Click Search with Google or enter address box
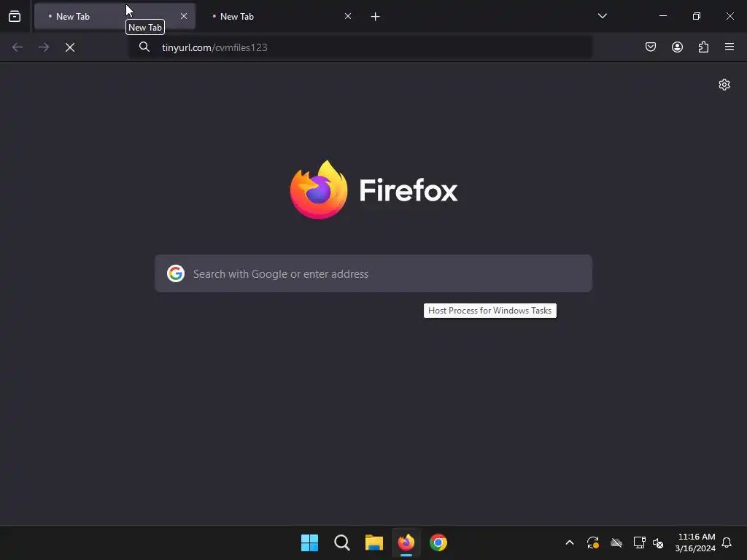The width and height of the screenshot is (747, 560). pyautogui.click(x=373, y=273)
